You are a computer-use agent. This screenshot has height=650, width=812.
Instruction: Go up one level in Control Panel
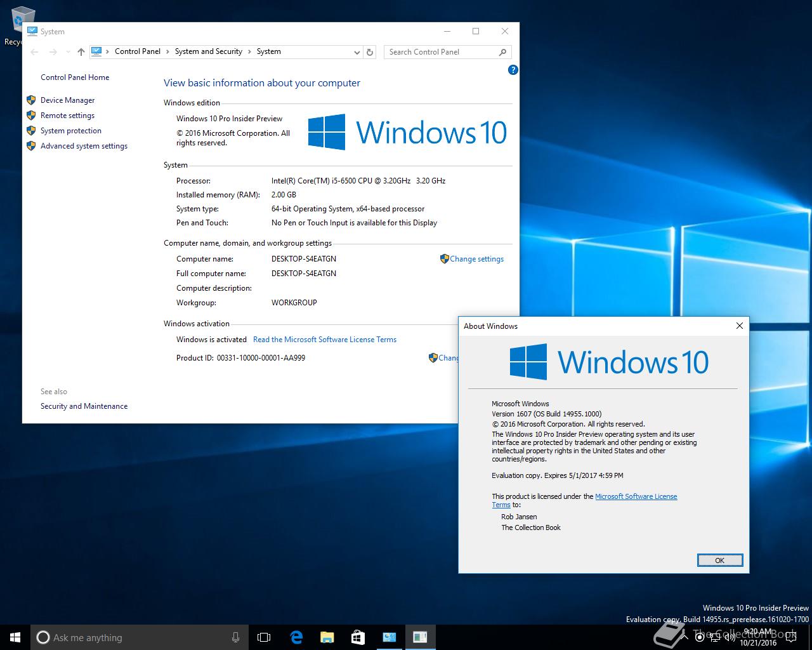pyautogui.click(x=81, y=52)
